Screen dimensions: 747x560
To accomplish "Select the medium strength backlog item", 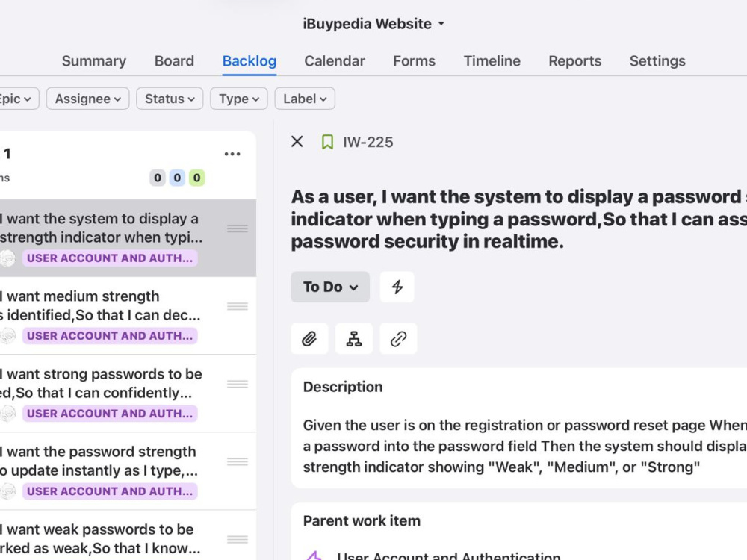I will coord(128,316).
